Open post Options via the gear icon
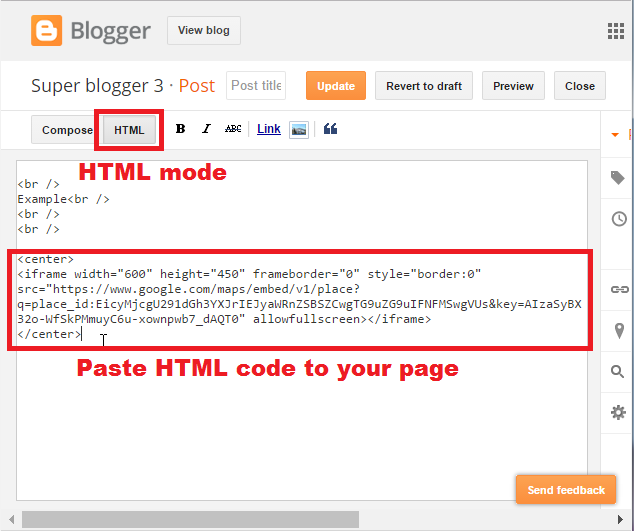 [618, 413]
